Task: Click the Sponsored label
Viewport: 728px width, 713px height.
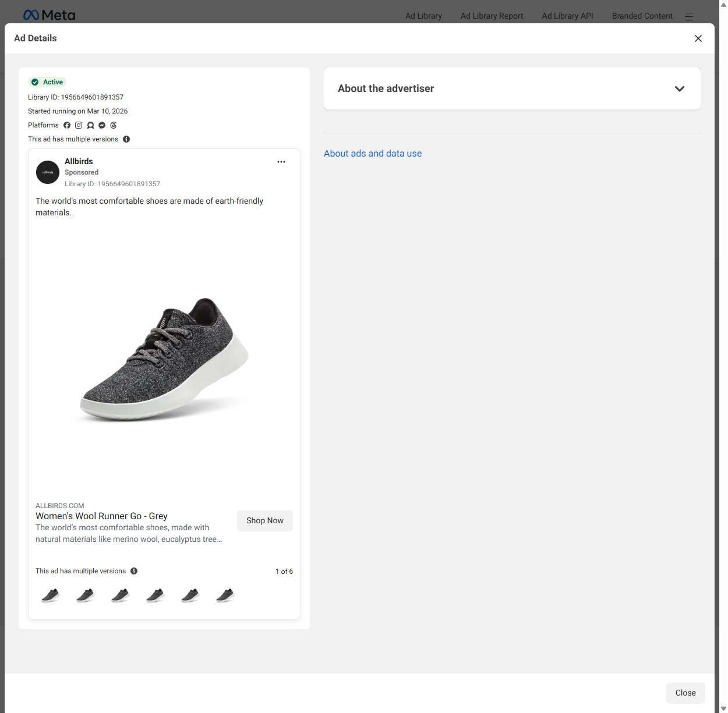Action: click(82, 172)
